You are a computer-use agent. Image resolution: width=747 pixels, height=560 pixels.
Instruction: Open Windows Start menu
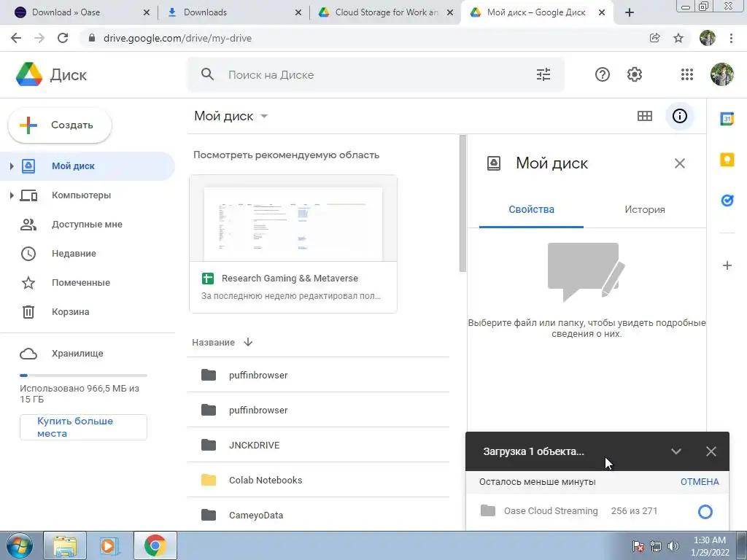(19, 545)
